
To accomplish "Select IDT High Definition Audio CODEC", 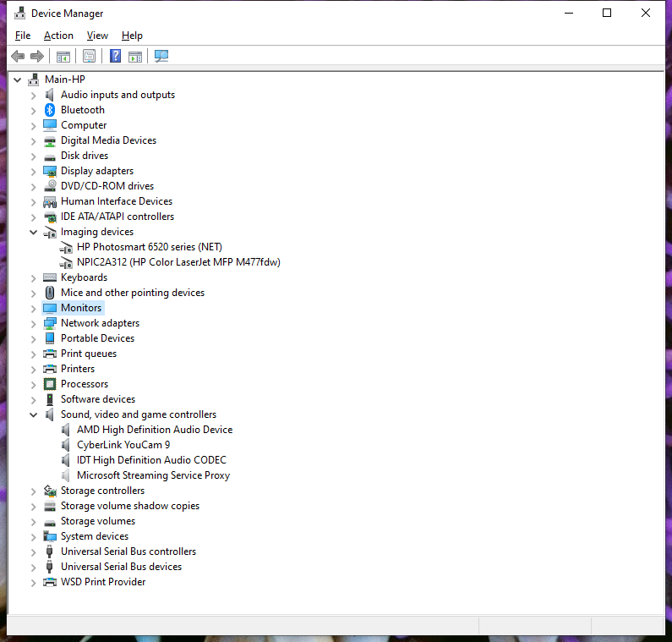I will pyautogui.click(x=151, y=460).
